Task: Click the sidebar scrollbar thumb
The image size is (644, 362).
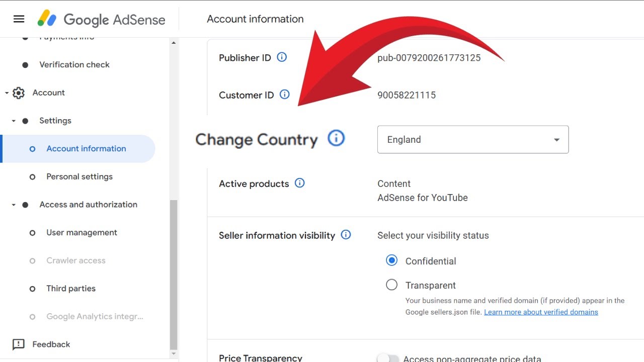Action: pos(174,275)
